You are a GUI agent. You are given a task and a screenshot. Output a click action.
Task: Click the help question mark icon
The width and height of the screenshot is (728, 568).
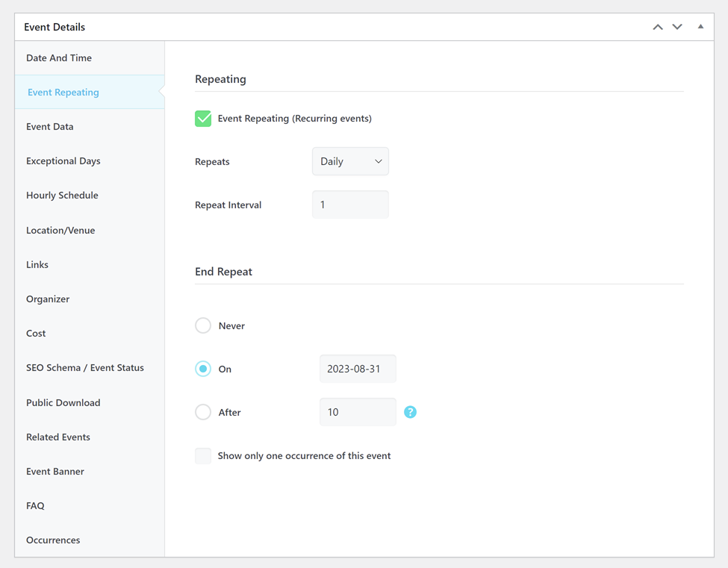click(x=410, y=412)
